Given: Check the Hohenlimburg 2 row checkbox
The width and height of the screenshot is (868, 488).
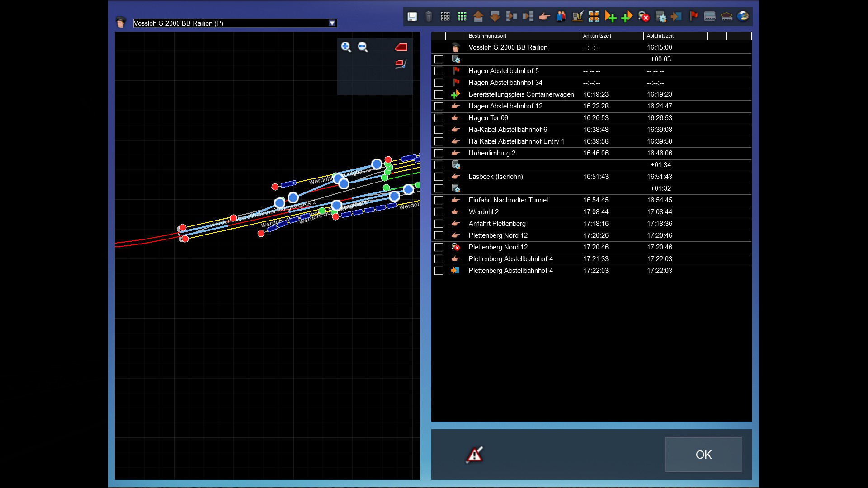Looking at the screenshot, I should pyautogui.click(x=439, y=153).
